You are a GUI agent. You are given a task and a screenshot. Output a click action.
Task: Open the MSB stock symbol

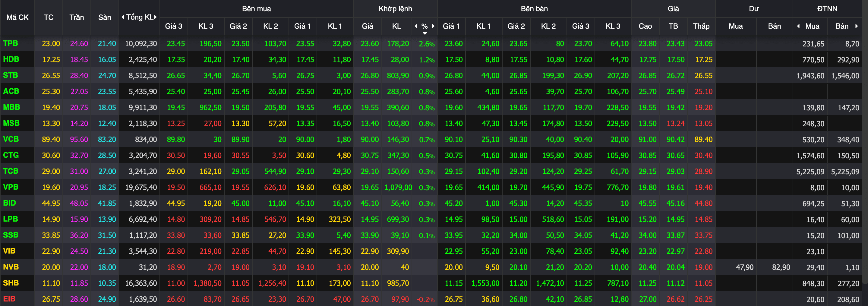pos(11,123)
